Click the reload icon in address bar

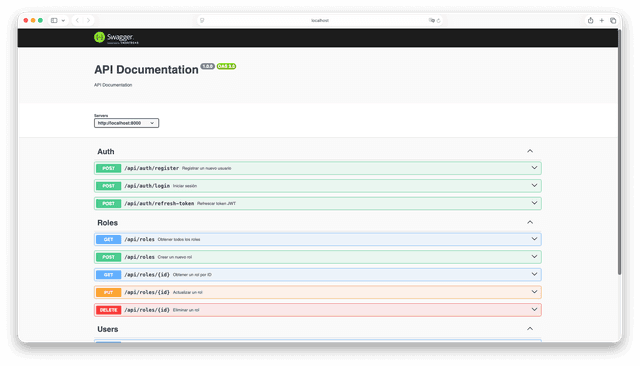(x=439, y=20)
